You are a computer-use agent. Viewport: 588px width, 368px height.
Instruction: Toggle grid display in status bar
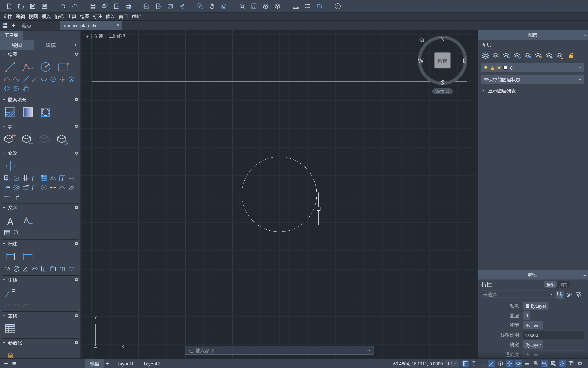click(465, 363)
